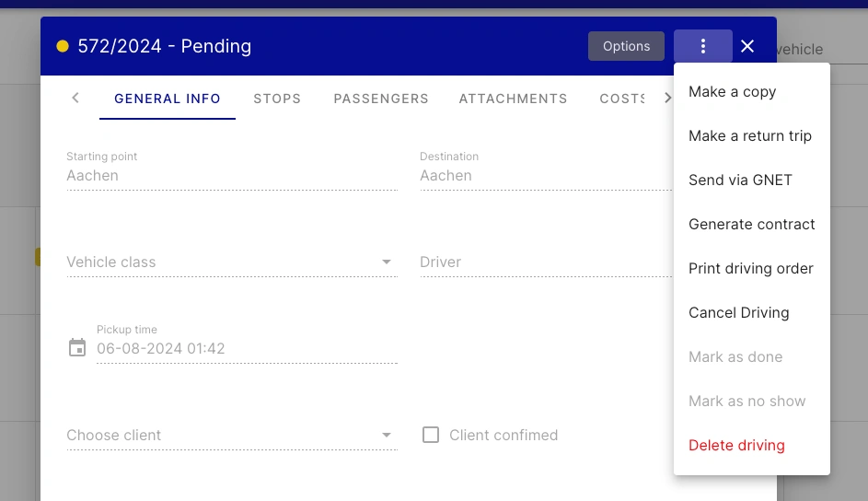This screenshot has height=501, width=868.
Task: Toggle the Client confirmed checkbox
Action: click(431, 435)
